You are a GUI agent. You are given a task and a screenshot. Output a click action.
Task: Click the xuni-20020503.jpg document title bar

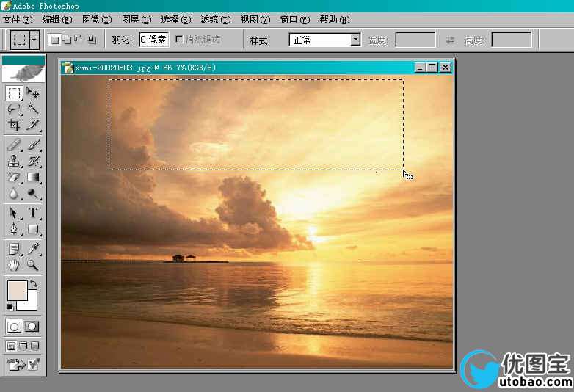coord(258,68)
